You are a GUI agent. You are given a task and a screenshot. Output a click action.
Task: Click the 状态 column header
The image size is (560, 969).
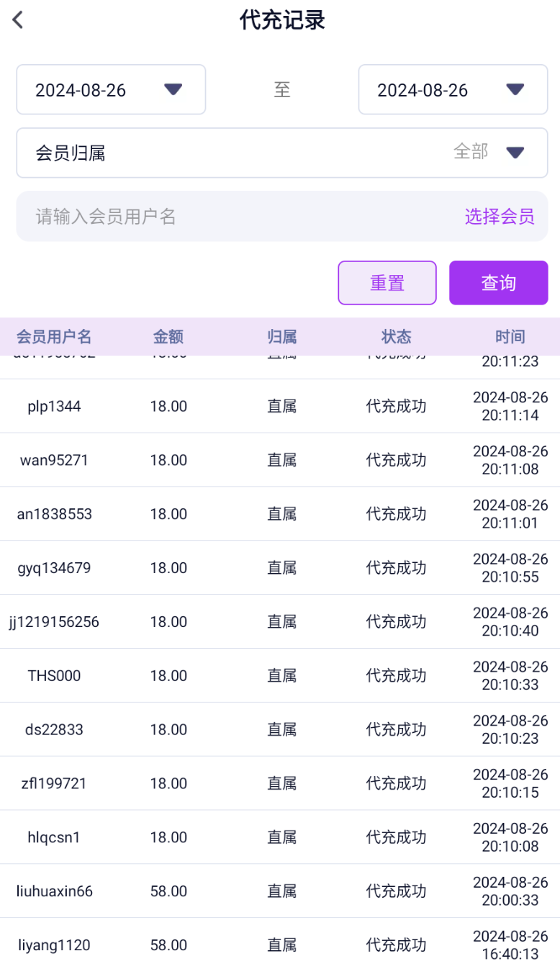point(396,336)
